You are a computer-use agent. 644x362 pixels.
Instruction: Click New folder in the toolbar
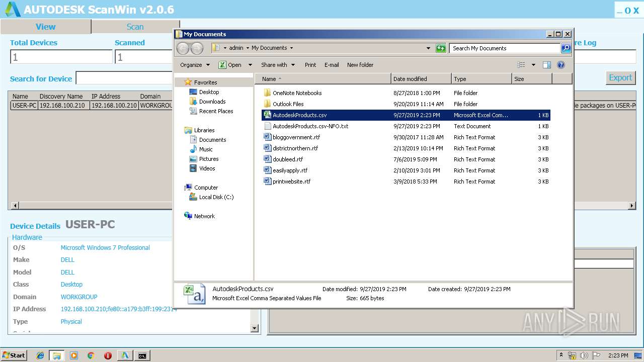coord(360,65)
